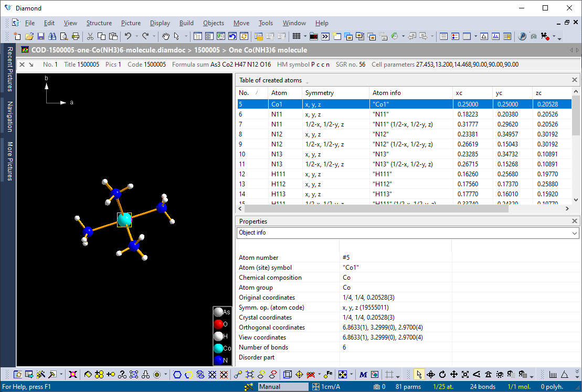Activate the draw unit cell edges tool
The height and width of the screenshot is (392, 582).
tap(288, 374)
